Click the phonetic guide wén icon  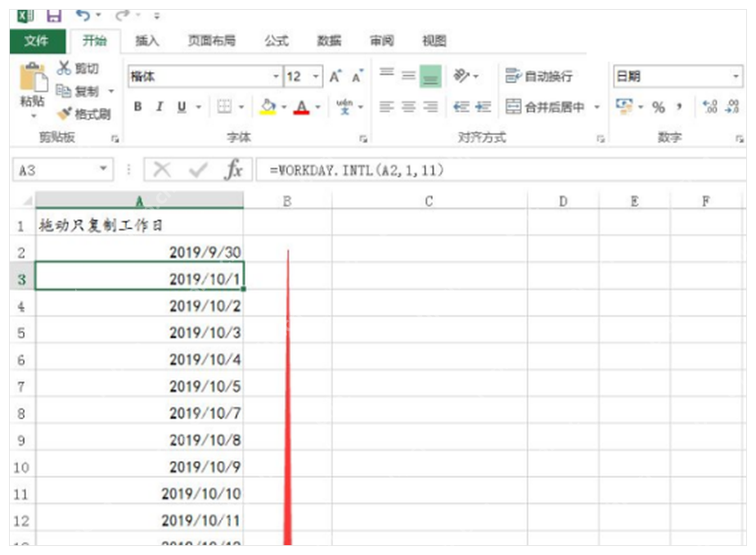coord(344,106)
